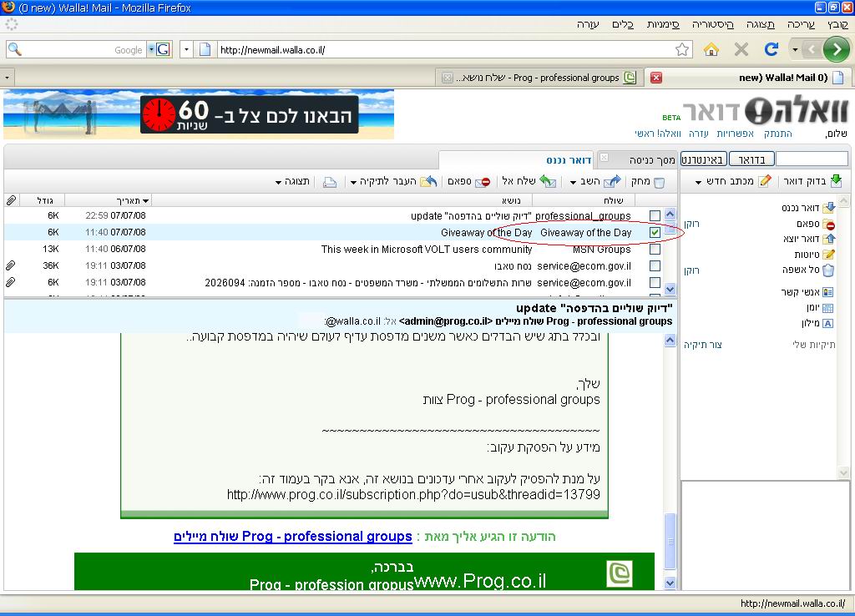Open the history dropdown next to back button
The height and width of the screenshot is (616, 855).
[x=795, y=49]
